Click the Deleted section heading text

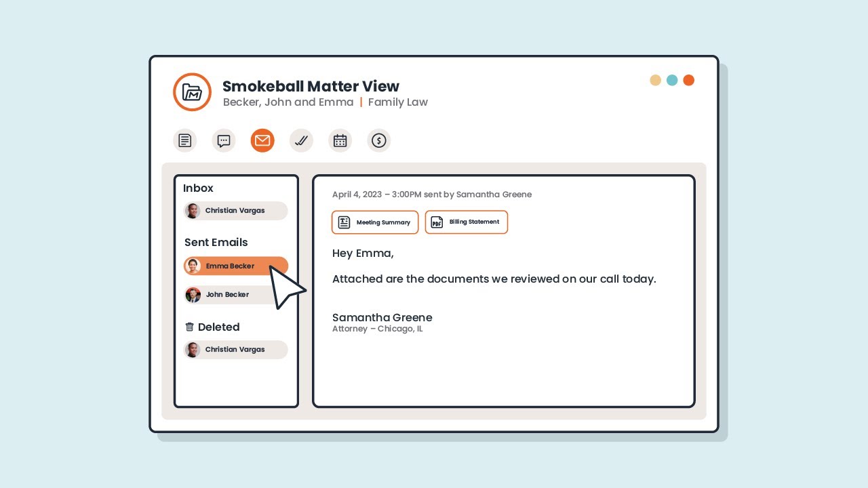pyautogui.click(x=219, y=327)
